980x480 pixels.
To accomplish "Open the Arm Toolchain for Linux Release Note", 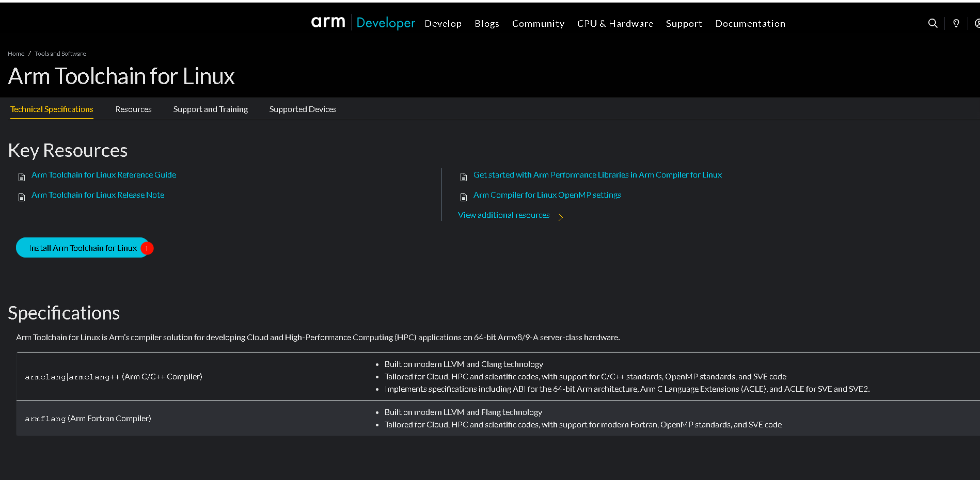I will click(98, 195).
